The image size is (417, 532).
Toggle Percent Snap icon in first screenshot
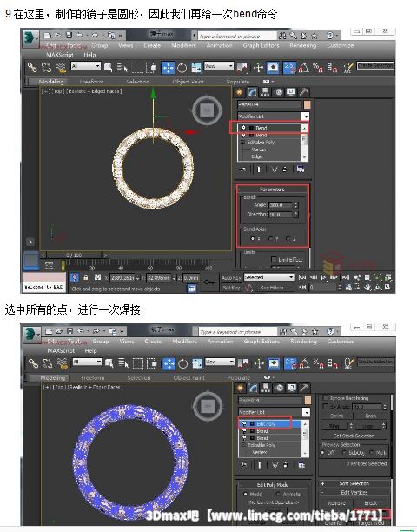pyautogui.click(x=318, y=67)
